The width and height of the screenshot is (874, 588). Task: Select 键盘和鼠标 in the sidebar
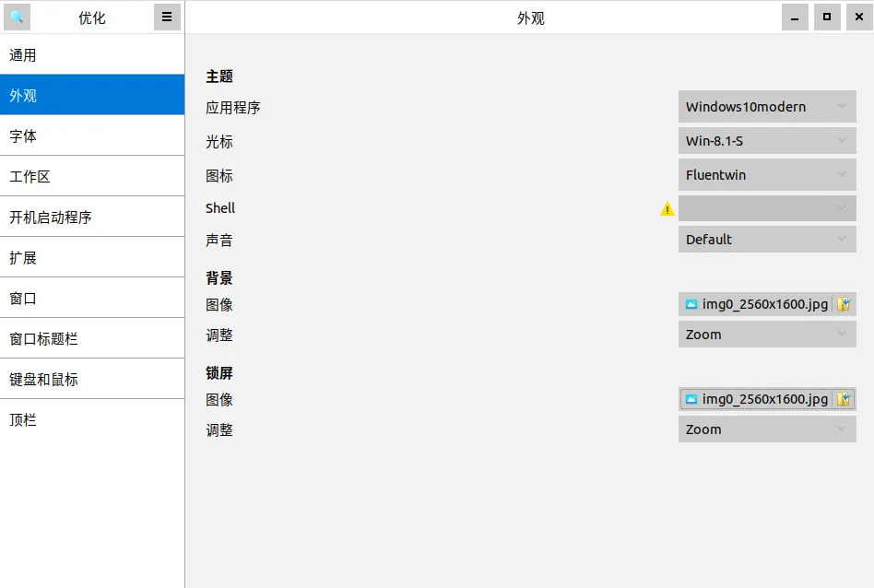[x=92, y=379]
